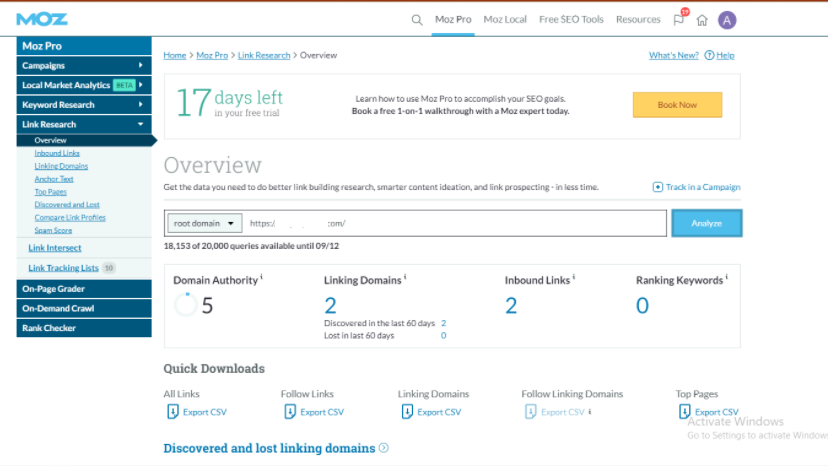Click help icon beside Discovered and lost heading
The height and width of the screenshot is (466, 828).
pyautogui.click(x=384, y=448)
